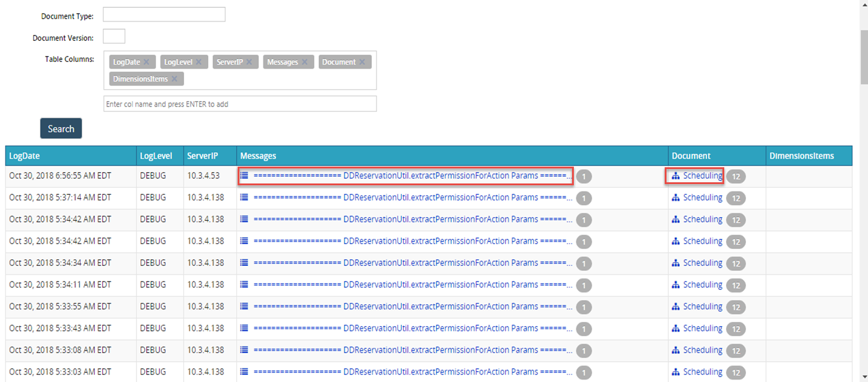Screen dimensions: 868x382
Task: Focus the Document Version input box
Action: (x=114, y=36)
